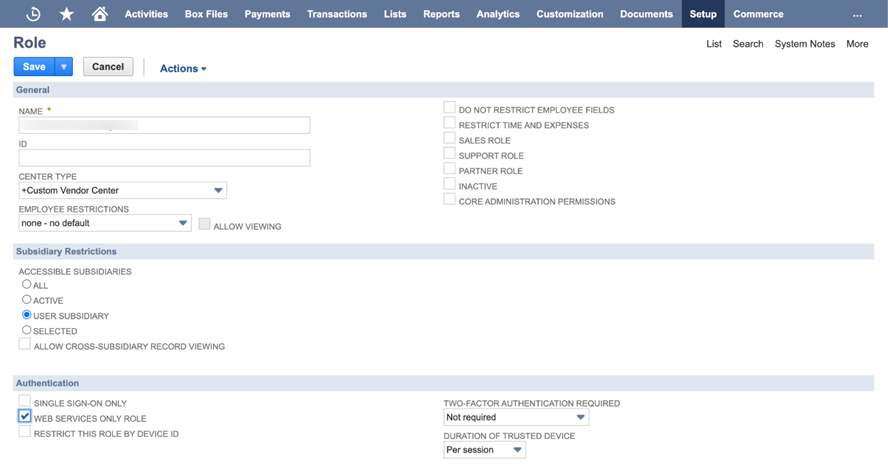888x466 pixels.
Task: Enable Sales Role checkbox
Action: click(x=449, y=139)
